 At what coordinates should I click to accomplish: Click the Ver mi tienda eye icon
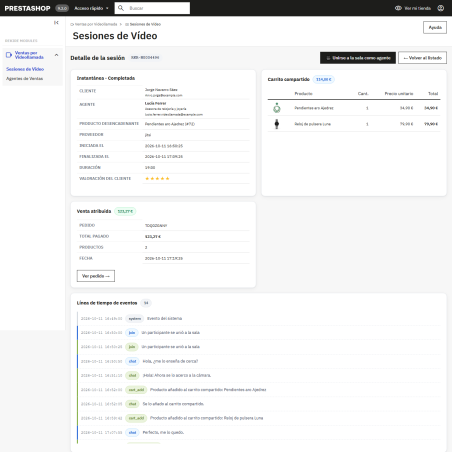click(398, 8)
